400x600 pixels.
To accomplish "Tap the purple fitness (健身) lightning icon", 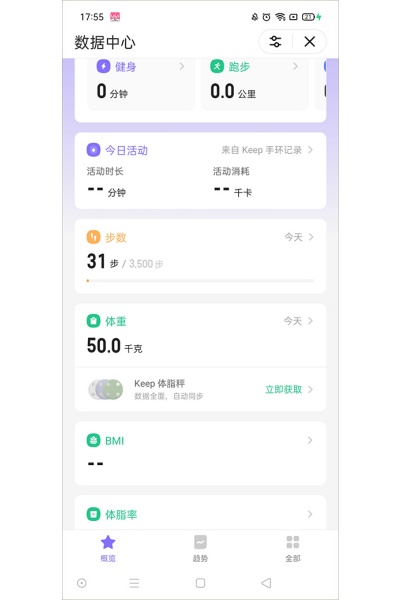I will 103,66.
